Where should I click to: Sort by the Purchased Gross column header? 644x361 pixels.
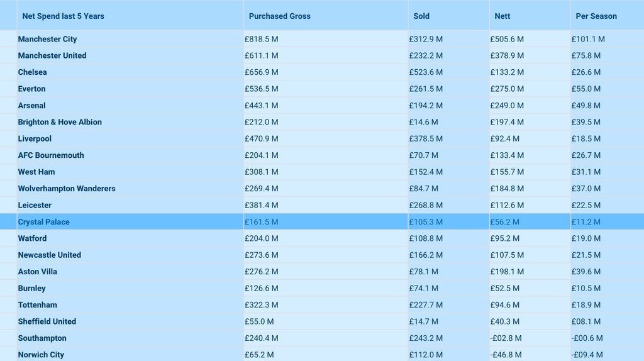(x=279, y=16)
